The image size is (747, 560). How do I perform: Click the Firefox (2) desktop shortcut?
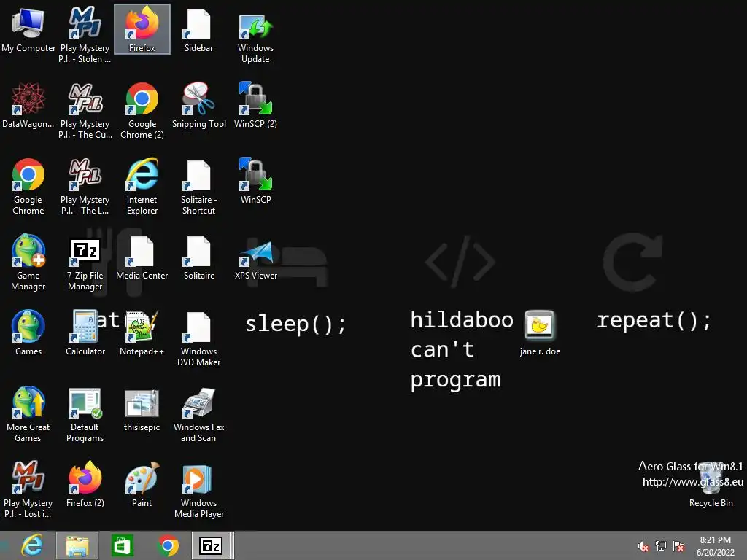(85, 484)
